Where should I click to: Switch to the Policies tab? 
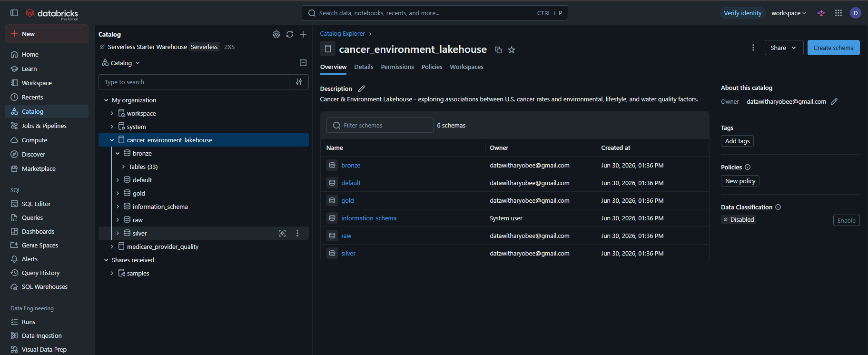pyautogui.click(x=432, y=67)
